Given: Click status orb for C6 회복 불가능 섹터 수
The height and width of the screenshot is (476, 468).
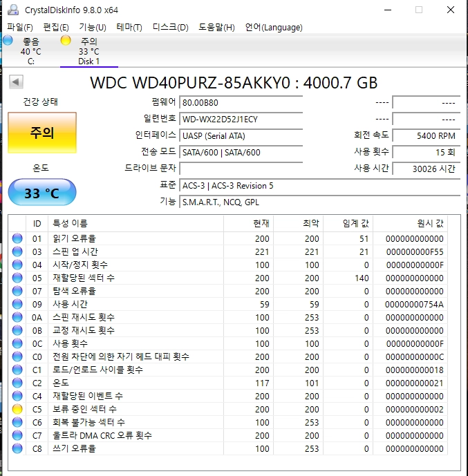Looking at the screenshot, I should click(x=17, y=422).
